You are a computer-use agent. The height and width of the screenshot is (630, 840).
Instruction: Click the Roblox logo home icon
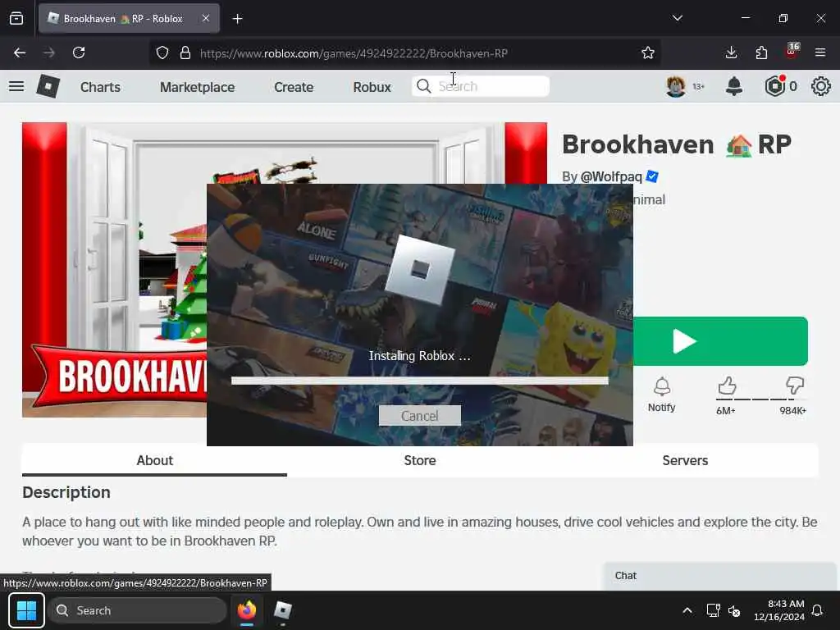click(48, 86)
